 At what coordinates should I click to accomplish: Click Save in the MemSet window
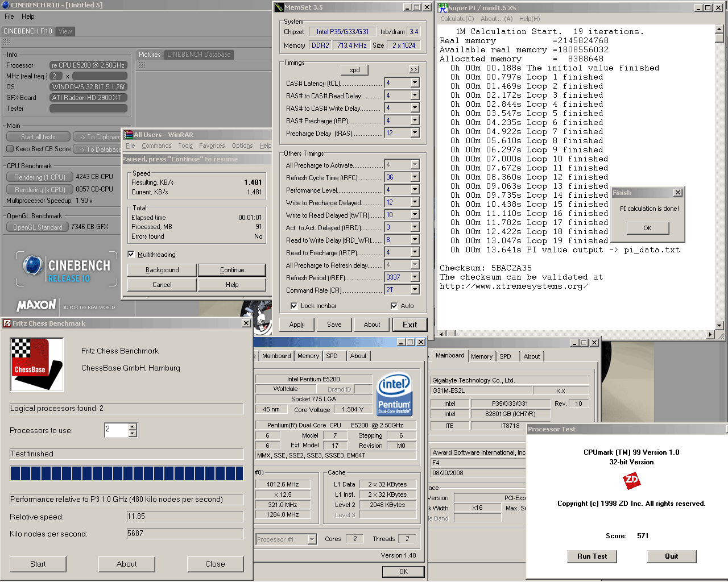[x=334, y=325]
